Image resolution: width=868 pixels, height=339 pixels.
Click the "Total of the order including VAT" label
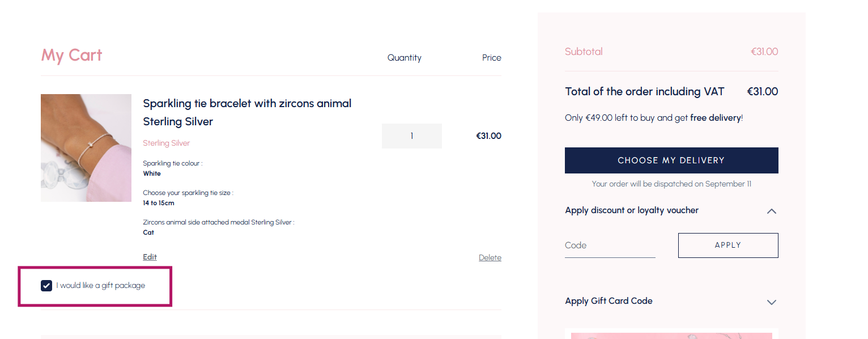click(644, 91)
